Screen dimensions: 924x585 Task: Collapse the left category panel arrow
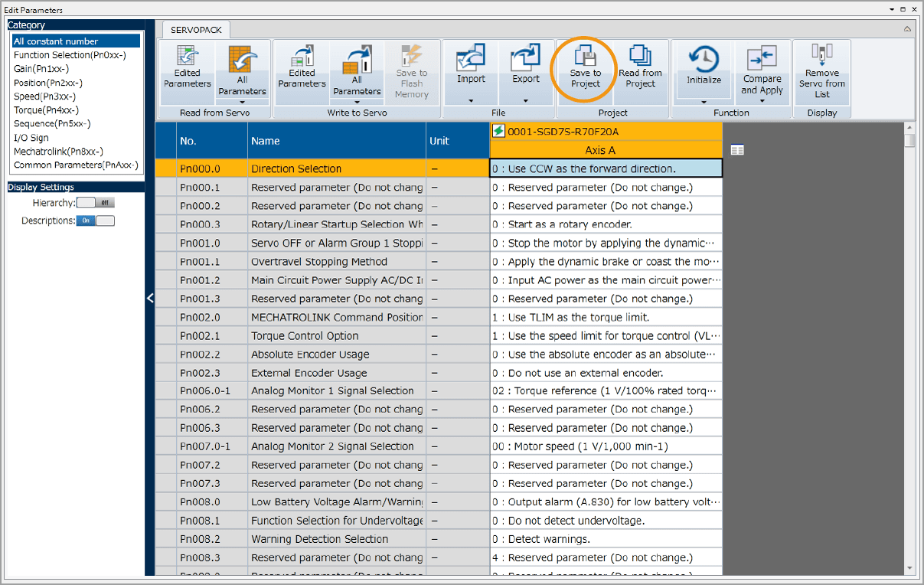click(150, 298)
